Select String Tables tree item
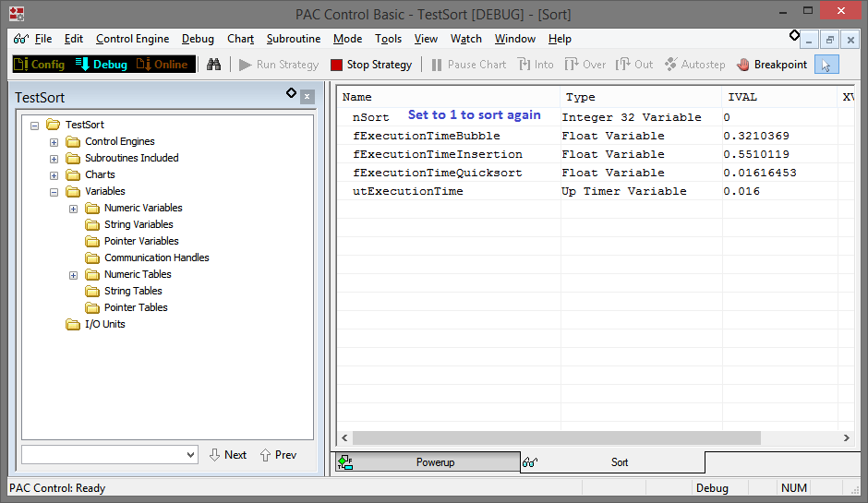This screenshot has width=868, height=503. (x=133, y=291)
